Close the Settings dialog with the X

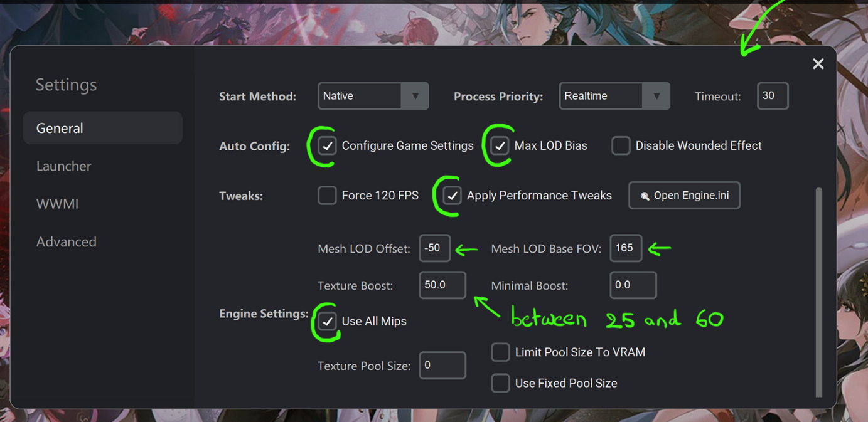pos(818,64)
